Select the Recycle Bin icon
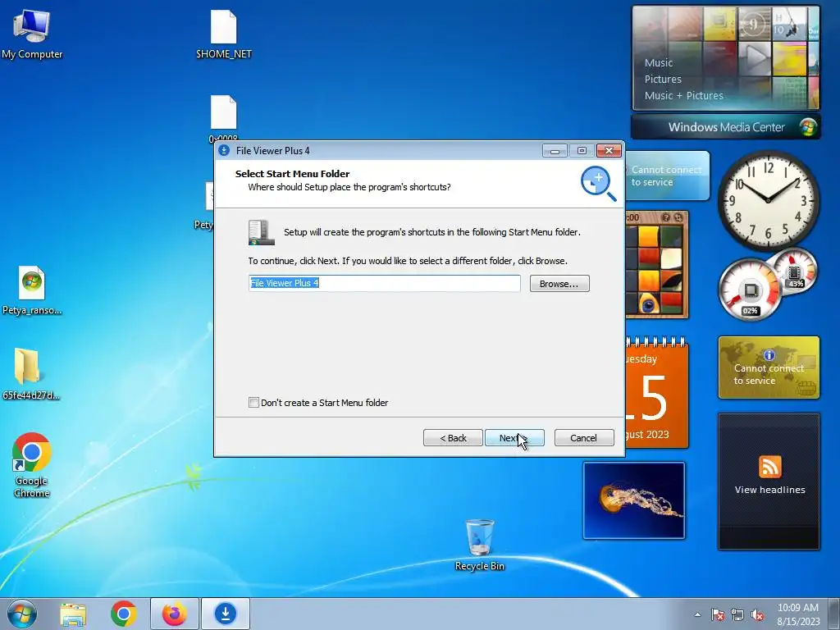The width and height of the screenshot is (840, 630). 479,545
